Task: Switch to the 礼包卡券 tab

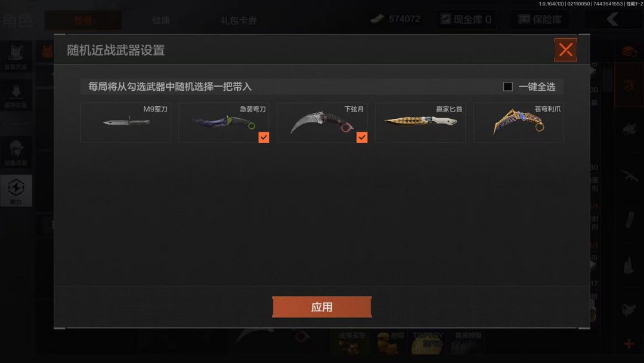Action: point(239,20)
